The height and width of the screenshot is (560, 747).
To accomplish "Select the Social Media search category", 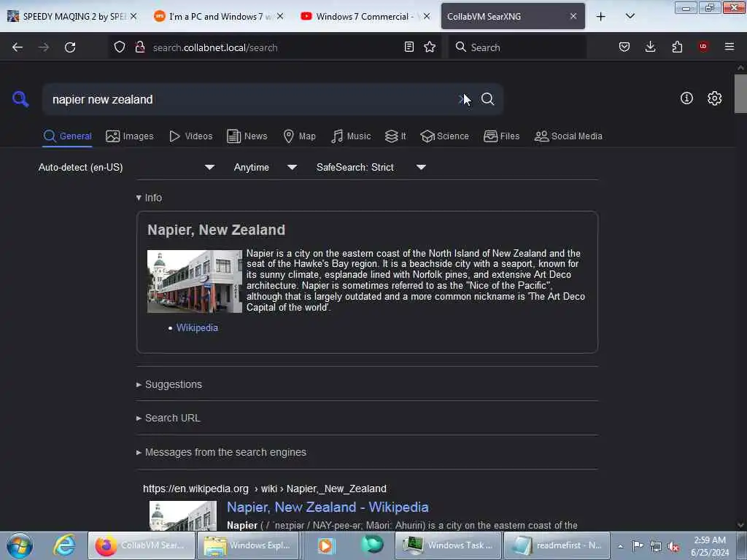I will click(568, 136).
